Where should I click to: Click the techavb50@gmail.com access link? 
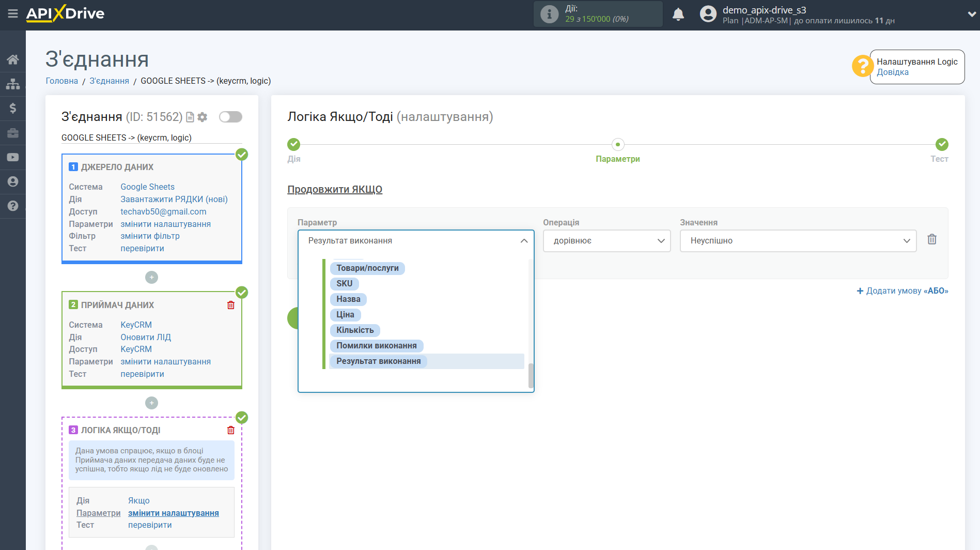163,211
